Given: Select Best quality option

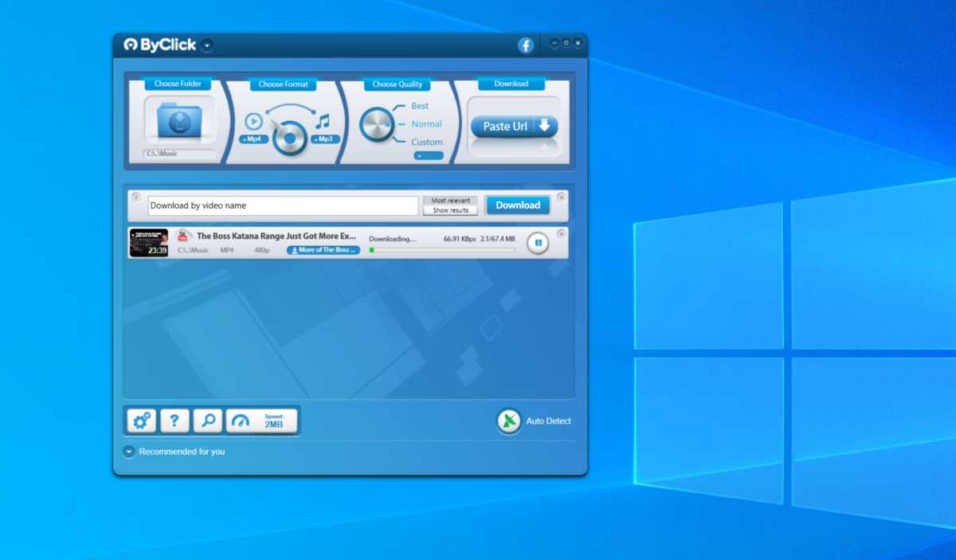Looking at the screenshot, I should click(x=419, y=106).
